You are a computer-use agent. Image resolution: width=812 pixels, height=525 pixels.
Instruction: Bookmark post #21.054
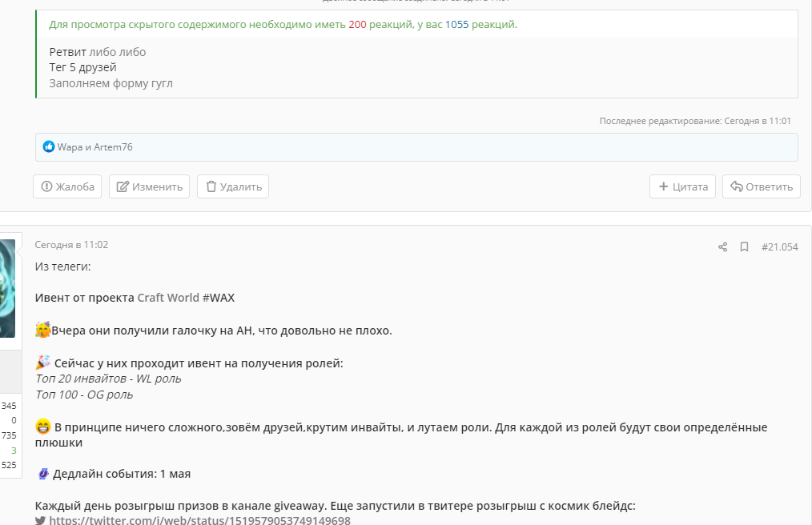point(744,247)
